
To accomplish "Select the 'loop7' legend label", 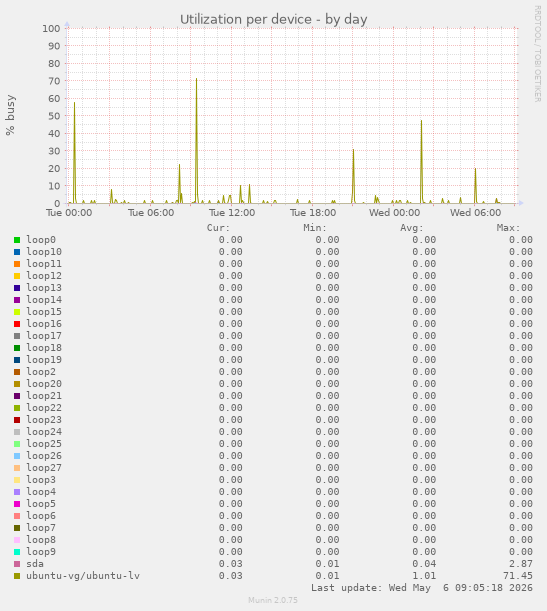I will point(41,528).
